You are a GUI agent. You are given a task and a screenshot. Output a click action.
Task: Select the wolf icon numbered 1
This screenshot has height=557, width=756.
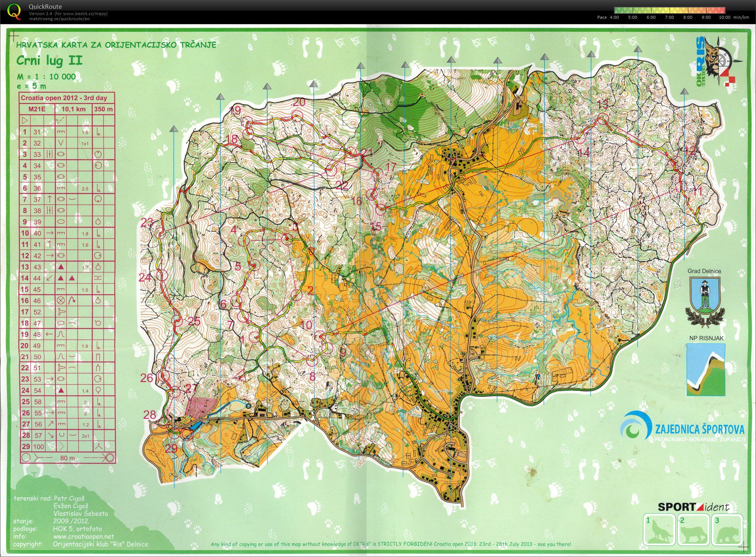[x=659, y=530]
